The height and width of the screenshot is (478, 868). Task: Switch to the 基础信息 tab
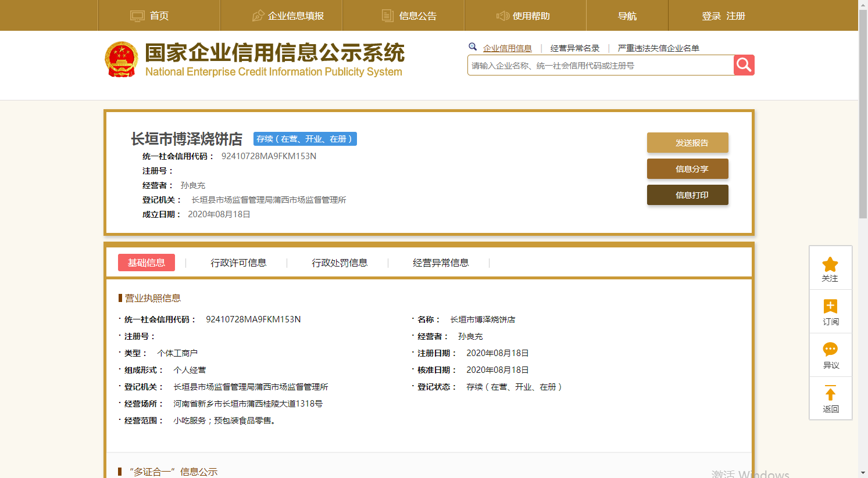147,263
